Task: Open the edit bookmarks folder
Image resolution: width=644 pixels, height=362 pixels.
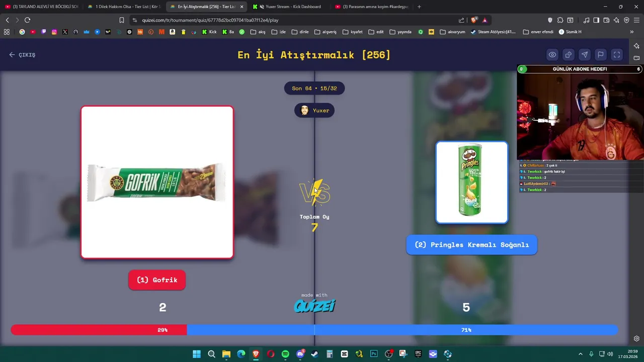Action: 376,32
